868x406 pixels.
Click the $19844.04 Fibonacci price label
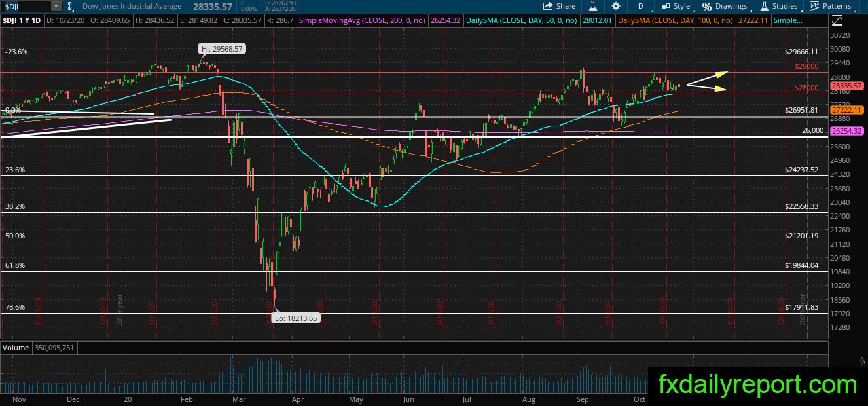point(802,265)
